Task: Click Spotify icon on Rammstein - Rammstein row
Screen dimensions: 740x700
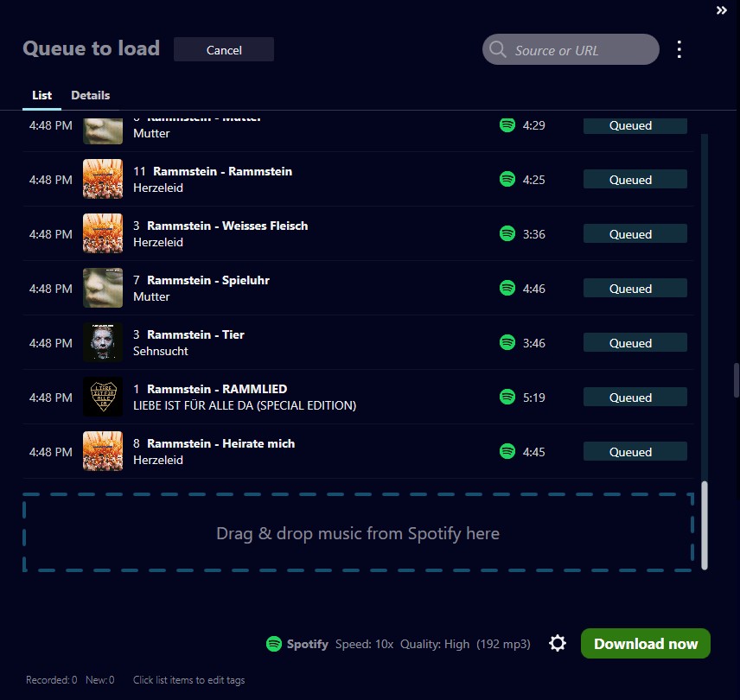Action: tap(507, 179)
